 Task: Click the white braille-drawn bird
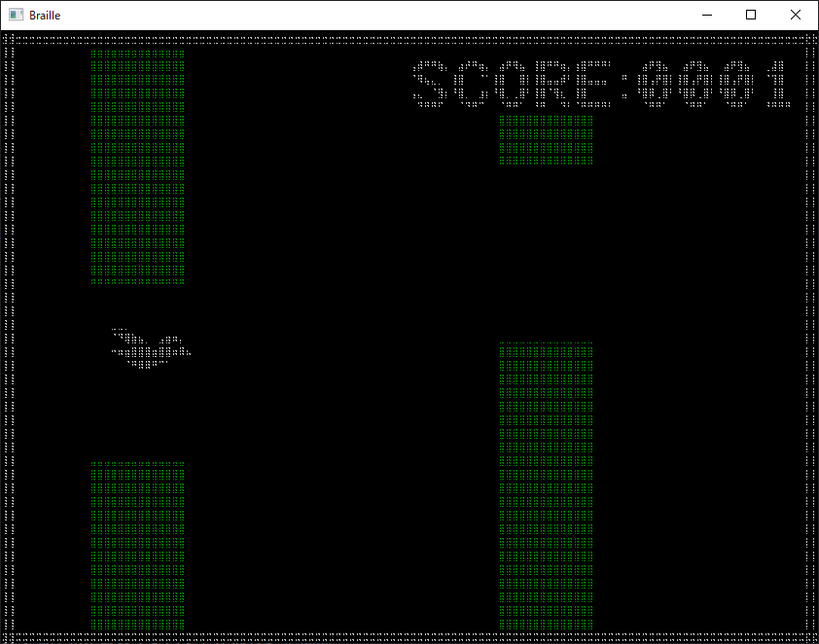(151, 348)
